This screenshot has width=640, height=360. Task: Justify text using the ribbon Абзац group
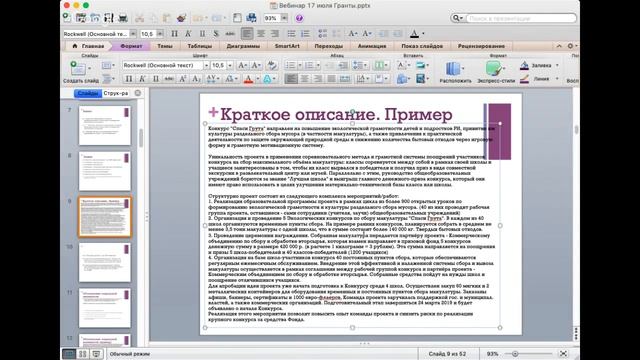[x=331, y=78]
